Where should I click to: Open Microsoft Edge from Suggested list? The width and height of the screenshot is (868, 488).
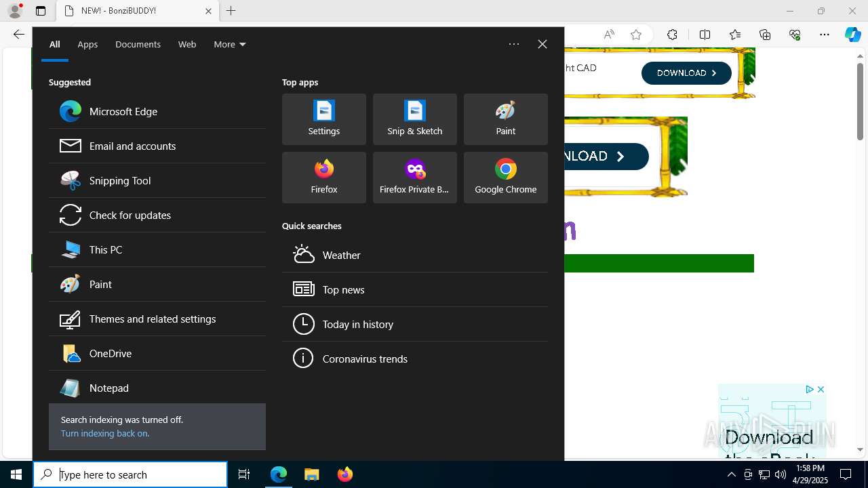[157, 111]
